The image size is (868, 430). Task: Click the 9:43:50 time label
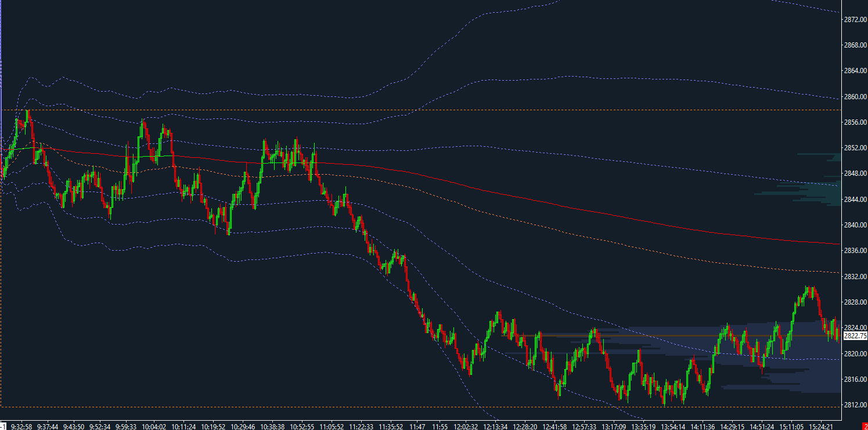pyautogui.click(x=75, y=427)
